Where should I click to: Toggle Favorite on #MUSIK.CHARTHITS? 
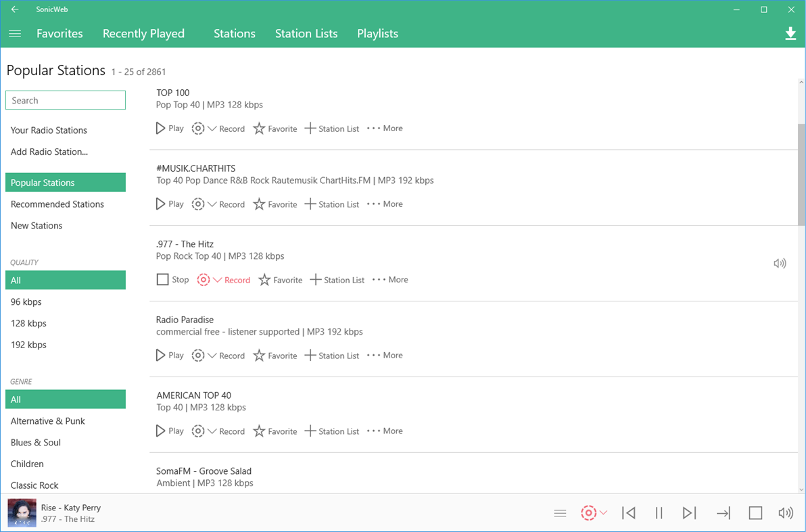click(275, 203)
